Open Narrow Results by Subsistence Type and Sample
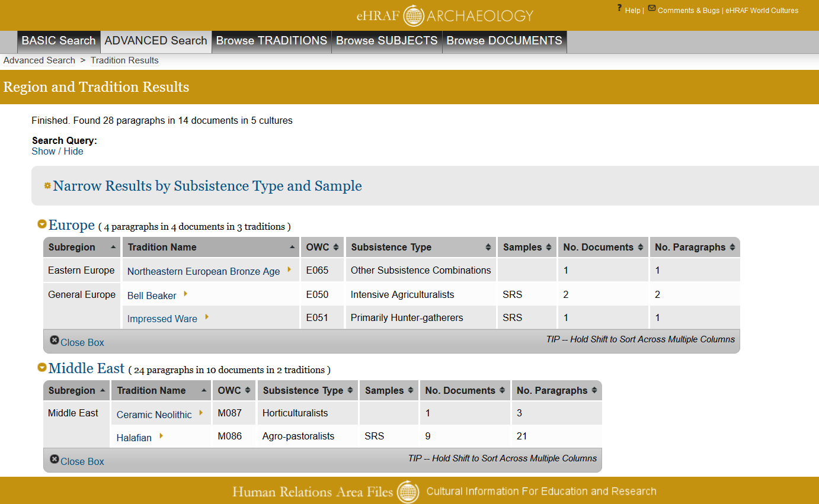The width and height of the screenshot is (819, 504). 207,186
